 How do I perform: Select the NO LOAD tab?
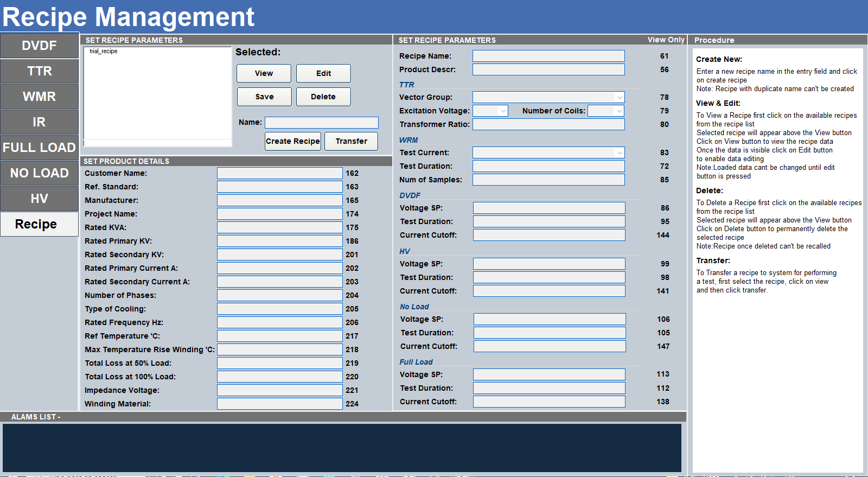pyautogui.click(x=39, y=173)
